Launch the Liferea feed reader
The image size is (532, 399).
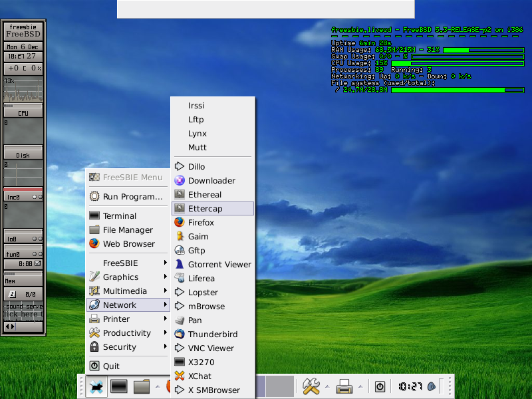tap(213, 278)
